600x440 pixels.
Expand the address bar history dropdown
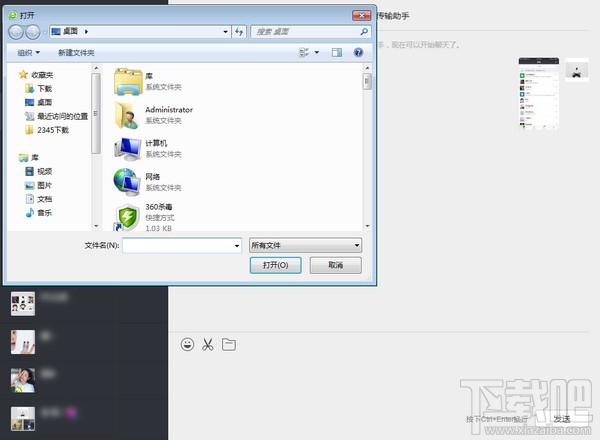click(225, 32)
